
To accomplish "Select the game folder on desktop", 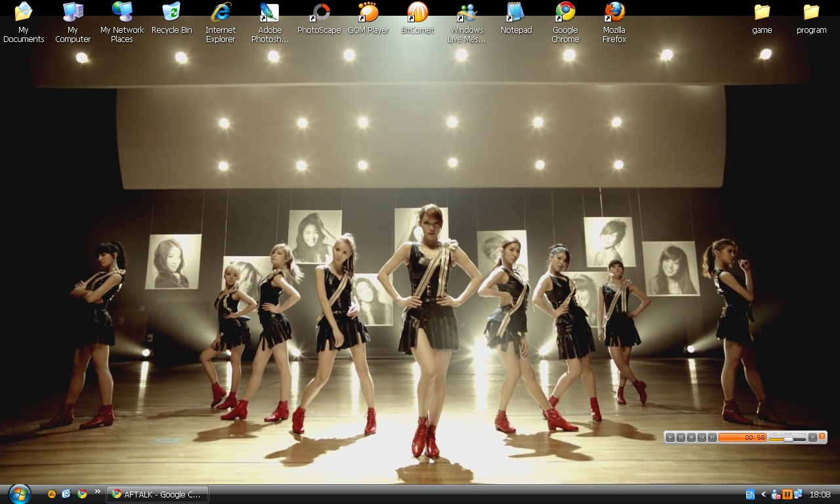I will tap(762, 18).
